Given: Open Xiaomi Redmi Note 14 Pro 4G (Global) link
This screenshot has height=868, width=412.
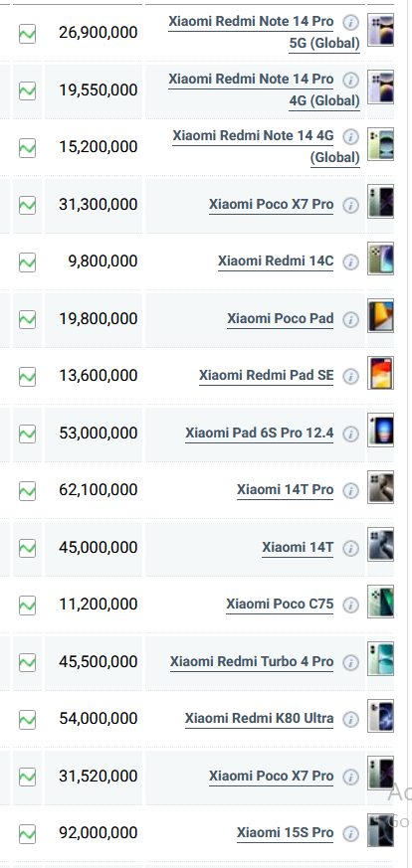Looking at the screenshot, I should (264, 90).
